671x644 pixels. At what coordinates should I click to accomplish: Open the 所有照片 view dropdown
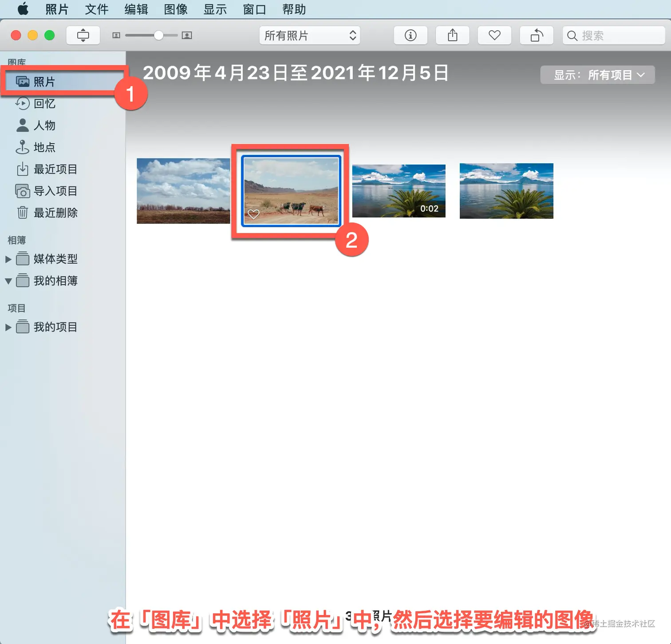pyautogui.click(x=310, y=36)
